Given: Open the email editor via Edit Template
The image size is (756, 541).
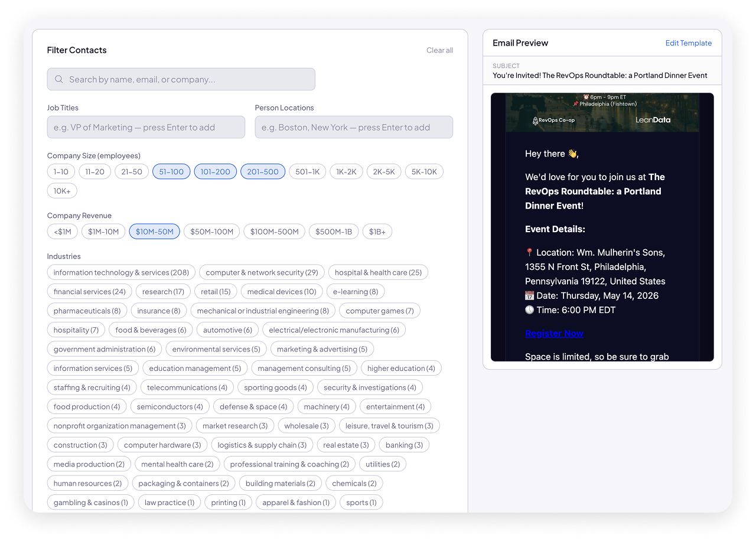Looking at the screenshot, I should [x=688, y=43].
